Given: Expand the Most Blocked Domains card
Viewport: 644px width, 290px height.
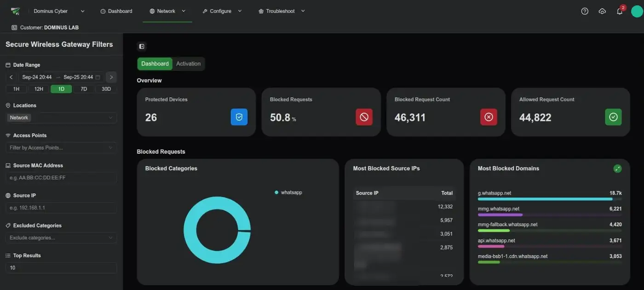Looking at the screenshot, I should point(617,168).
